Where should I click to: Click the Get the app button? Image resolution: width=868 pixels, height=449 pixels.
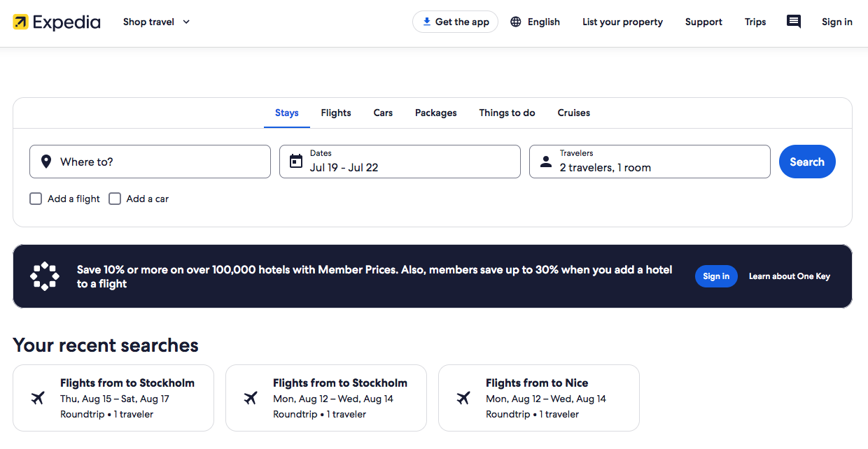455,22
